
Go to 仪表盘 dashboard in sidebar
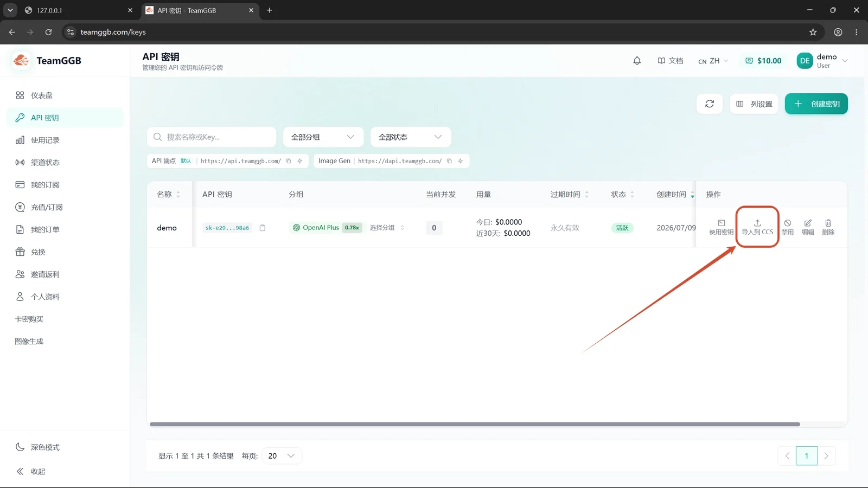(x=65, y=95)
